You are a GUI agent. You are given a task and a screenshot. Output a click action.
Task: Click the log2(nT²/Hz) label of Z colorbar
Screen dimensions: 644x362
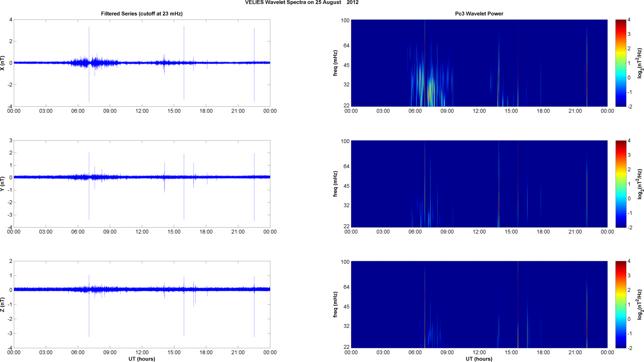point(640,305)
